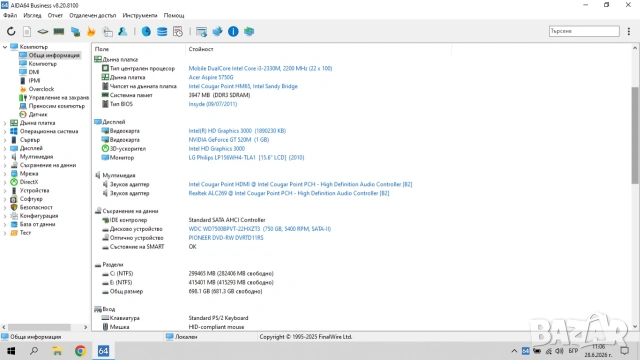
Task: Open the LG Philips LP156WH4-TLA1 monitor link
Action: click(246, 157)
